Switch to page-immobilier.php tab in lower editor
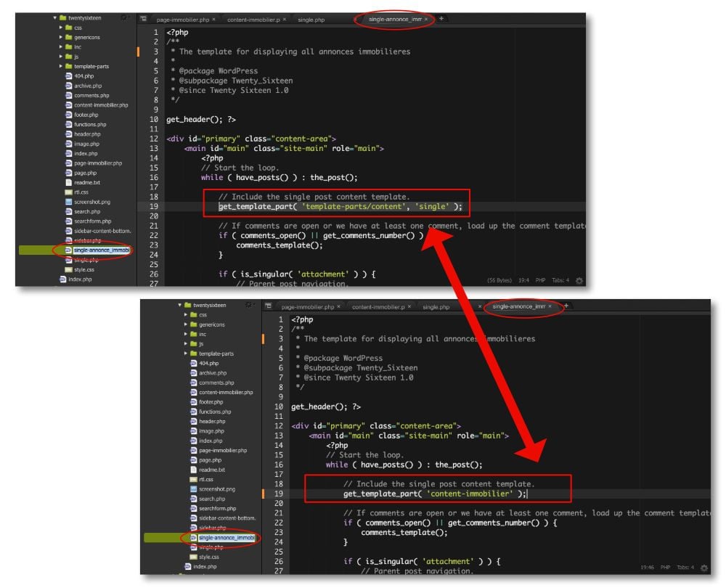The height and width of the screenshot is (588, 726). 307,307
